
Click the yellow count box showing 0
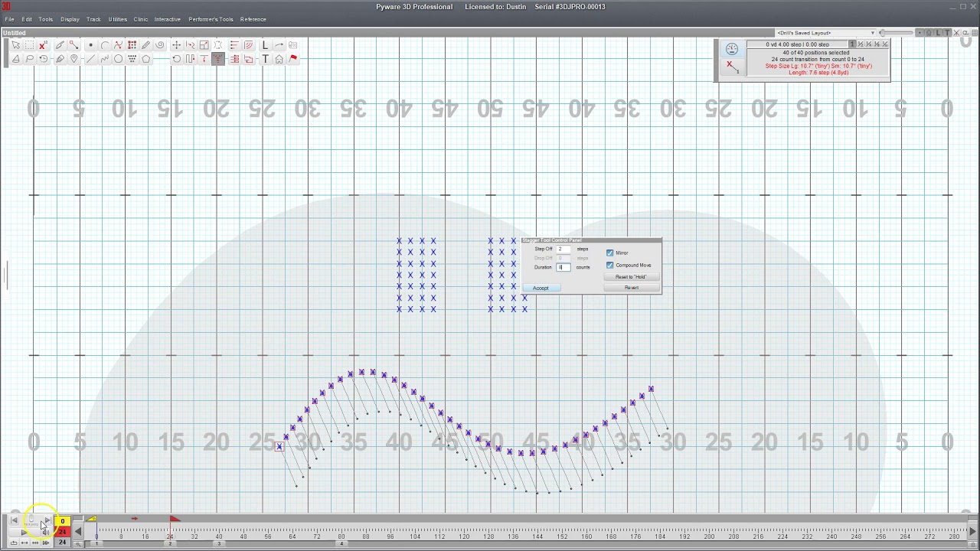point(63,521)
